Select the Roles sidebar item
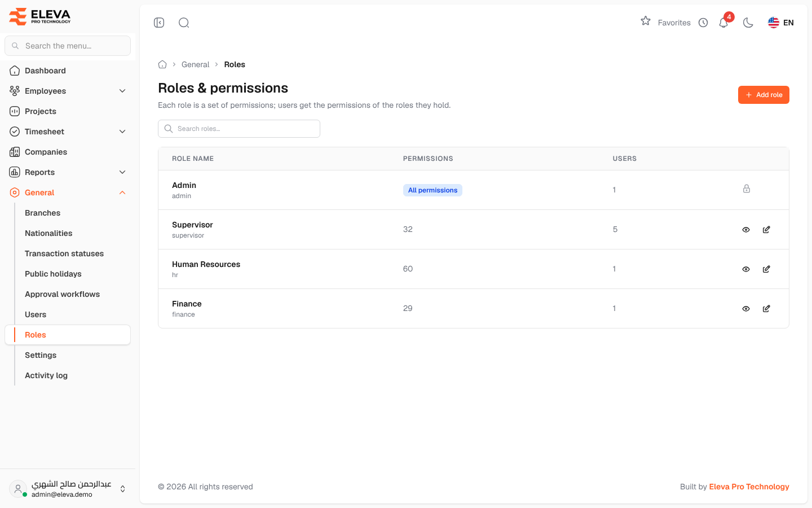812x508 pixels. pyautogui.click(x=68, y=335)
